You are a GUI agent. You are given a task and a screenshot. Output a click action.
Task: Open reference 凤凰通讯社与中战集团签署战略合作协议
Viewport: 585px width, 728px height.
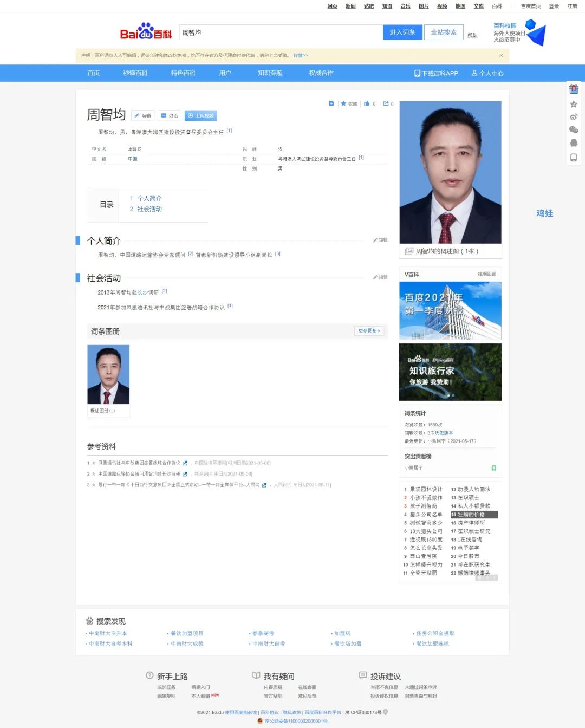click(x=139, y=463)
